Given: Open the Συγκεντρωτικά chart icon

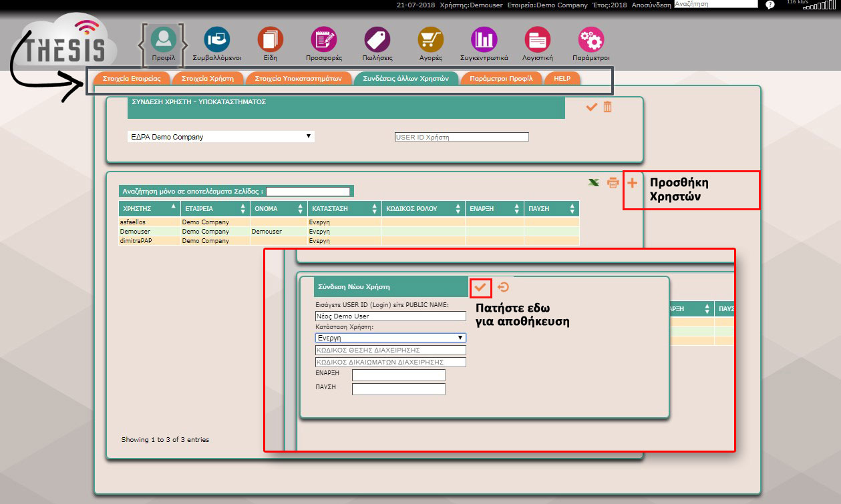Looking at the screenshot, I should point(484,40).
